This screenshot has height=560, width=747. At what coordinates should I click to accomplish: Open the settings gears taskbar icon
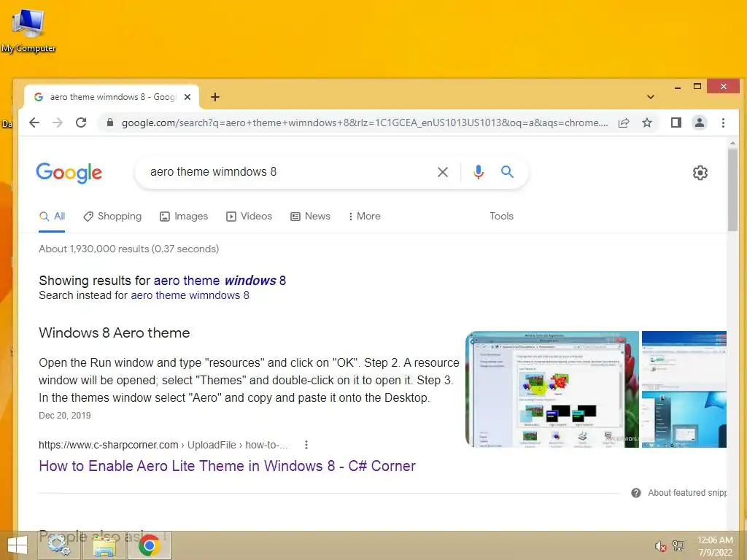(58, 545)
